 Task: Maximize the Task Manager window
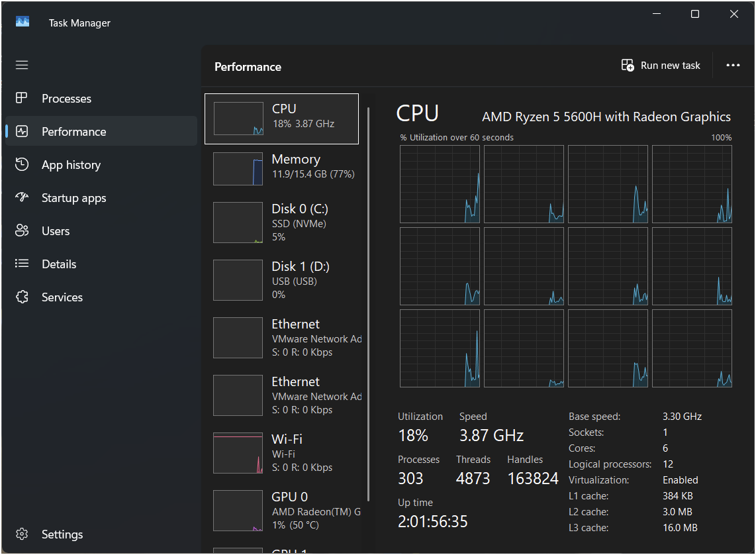tap(695, 13)
